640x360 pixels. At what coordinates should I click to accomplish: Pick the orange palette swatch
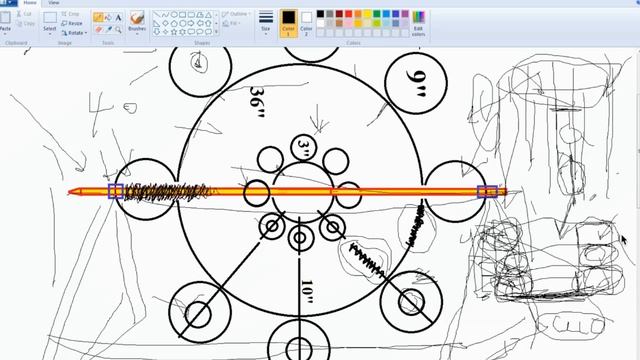pos(358,14)
